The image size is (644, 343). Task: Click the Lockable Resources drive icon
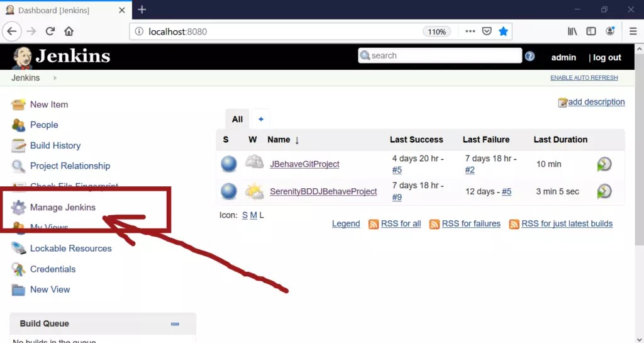[x=18, y=249]
